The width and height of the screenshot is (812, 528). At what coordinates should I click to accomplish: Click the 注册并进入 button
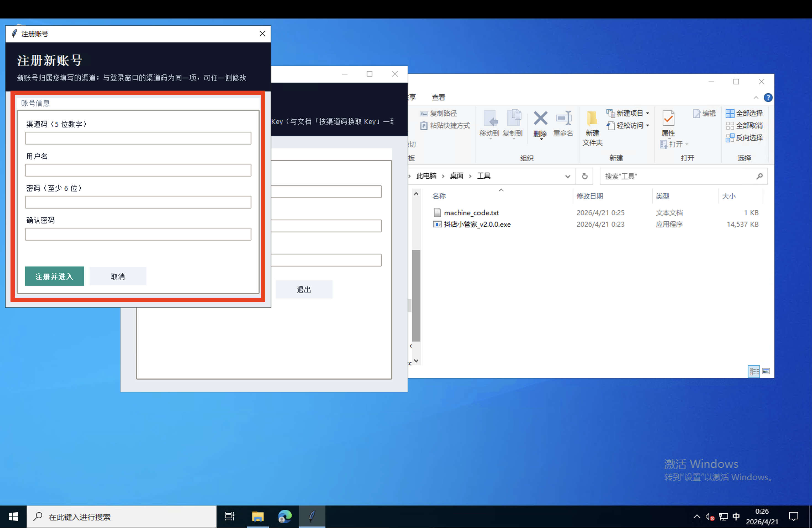pyautogui.click(x=54, y=276)
